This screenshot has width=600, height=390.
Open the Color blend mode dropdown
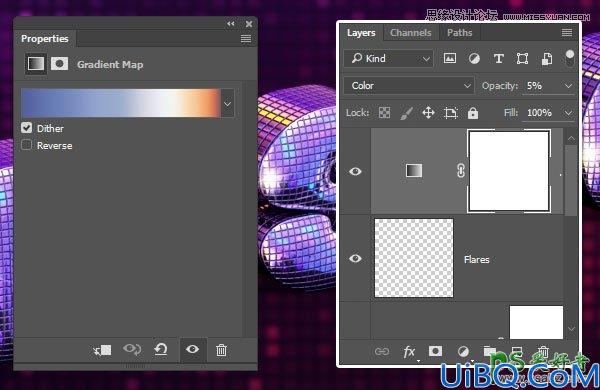(408, 86)
